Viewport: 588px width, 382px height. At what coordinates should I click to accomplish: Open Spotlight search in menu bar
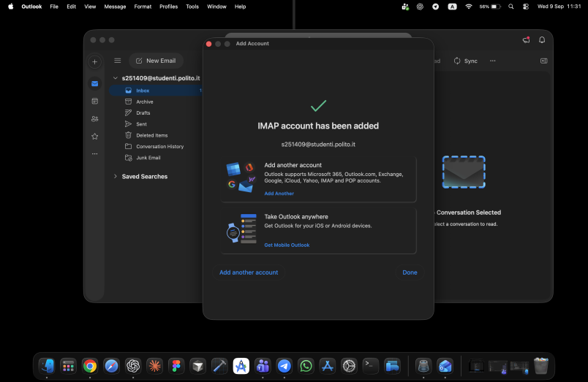(510, 7)
